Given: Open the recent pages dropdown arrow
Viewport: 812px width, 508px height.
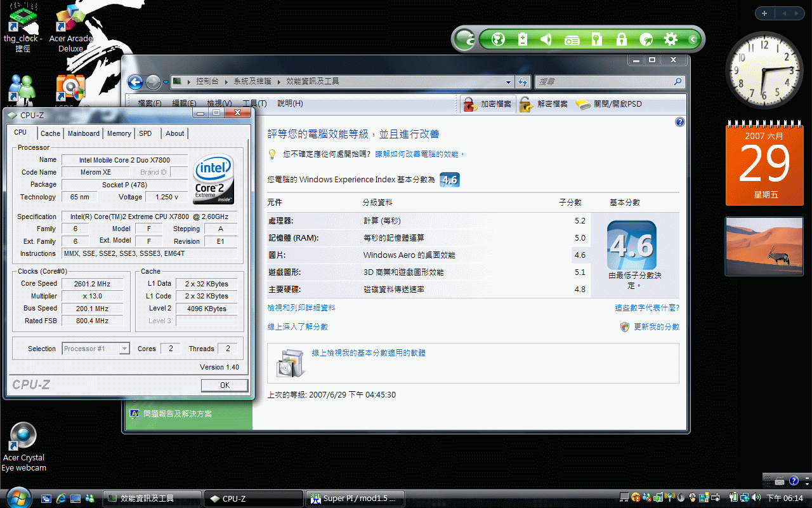Looking at the screenshot, I should (166, 82).
